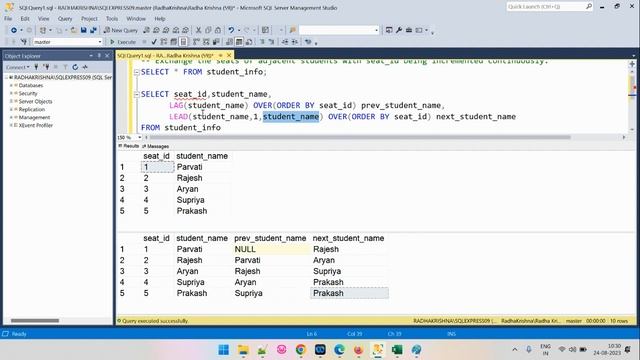Expand the Replication tree node
640x360 pixels.
pos(11,109)
